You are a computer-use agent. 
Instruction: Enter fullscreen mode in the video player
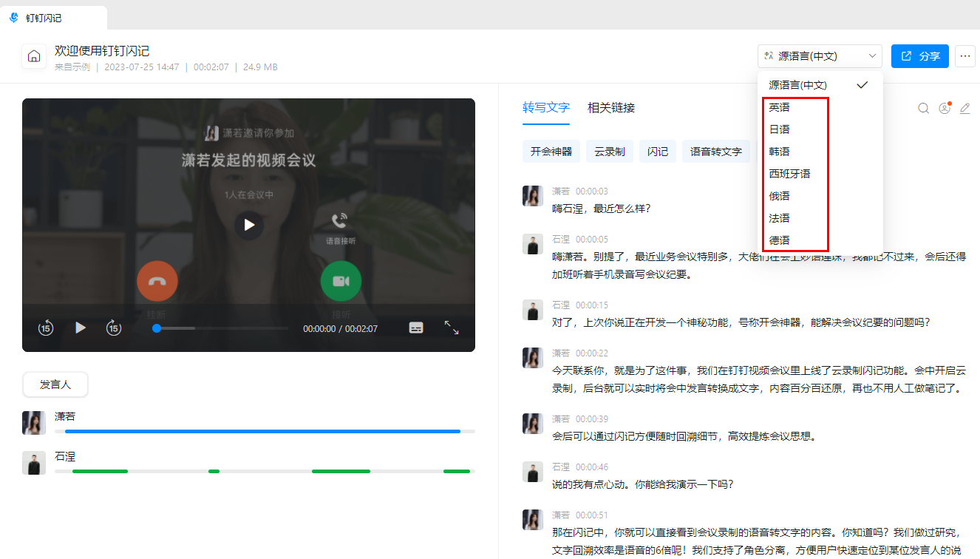coord(452,328)
